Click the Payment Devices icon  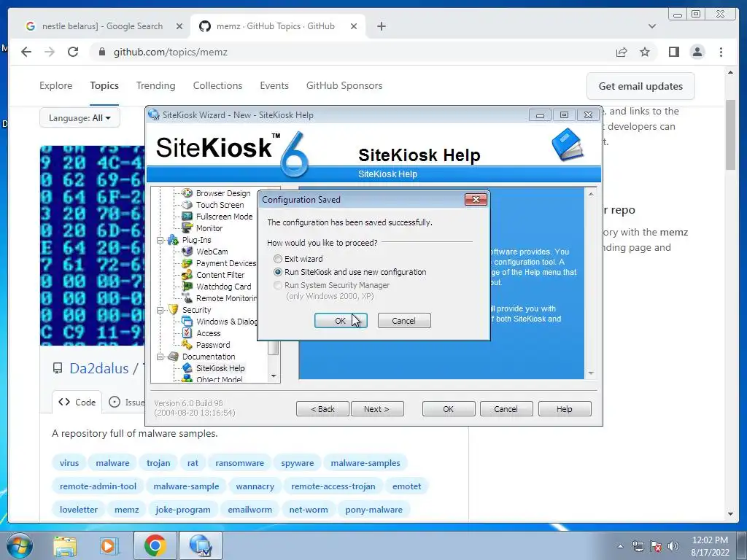[x=187, y=263]
